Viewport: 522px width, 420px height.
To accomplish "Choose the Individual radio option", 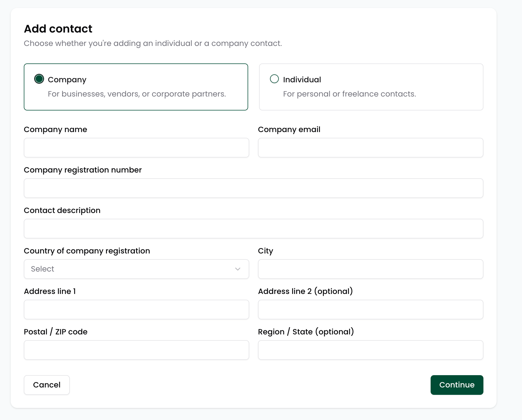I will click(x=274, y=79).
